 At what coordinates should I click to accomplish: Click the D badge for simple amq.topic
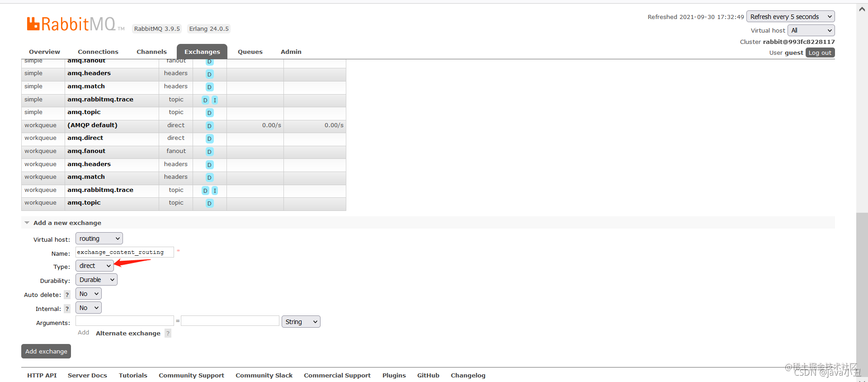[209, 113]
